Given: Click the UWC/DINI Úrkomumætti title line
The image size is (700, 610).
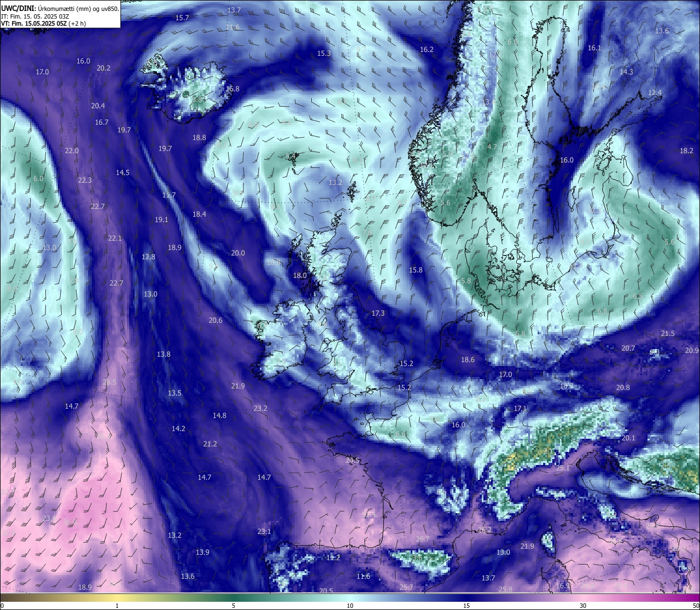Looking at the screenshot, I should [60, 9].
